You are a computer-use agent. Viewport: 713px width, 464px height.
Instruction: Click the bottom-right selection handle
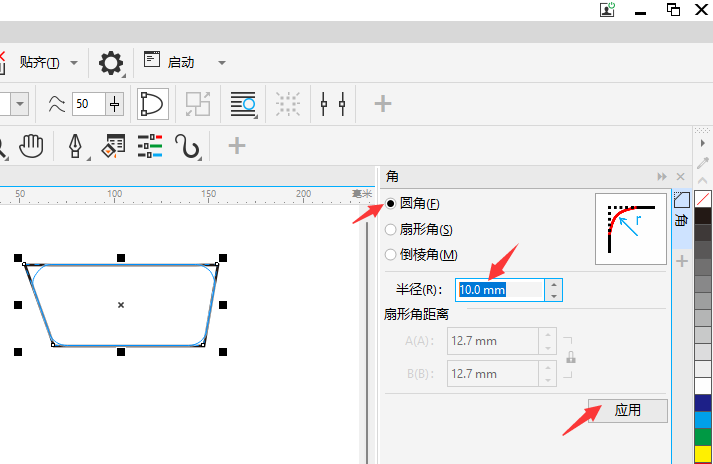(x=223, y=352)
